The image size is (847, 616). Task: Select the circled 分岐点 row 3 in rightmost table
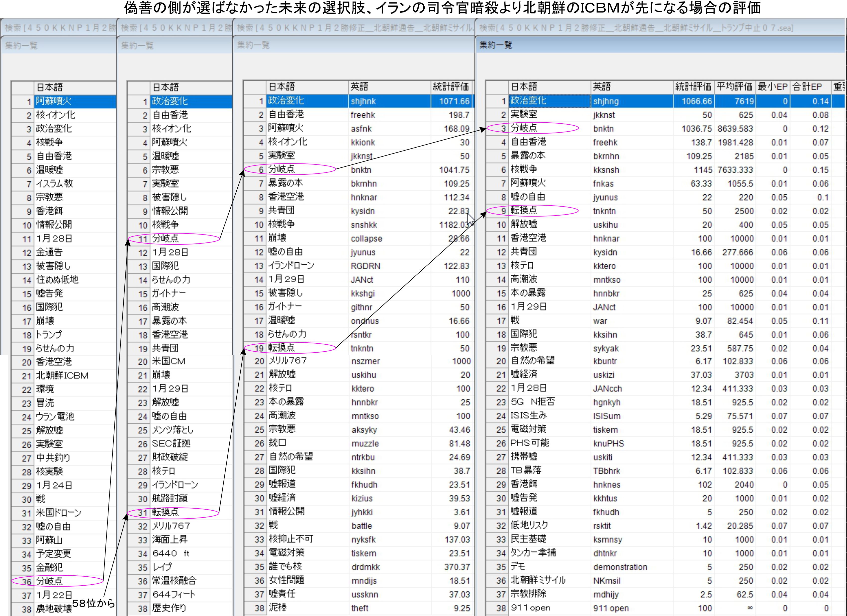pyautogui.click(x=524, y=128)
